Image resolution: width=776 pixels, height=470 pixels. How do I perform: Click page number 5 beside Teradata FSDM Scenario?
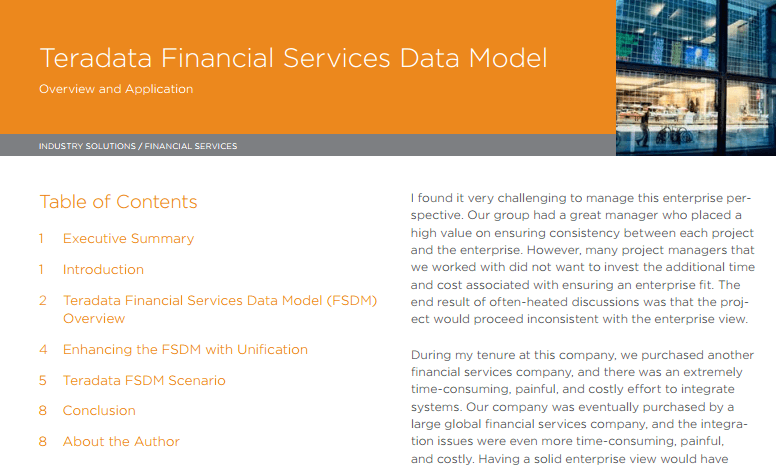(43, 380)
